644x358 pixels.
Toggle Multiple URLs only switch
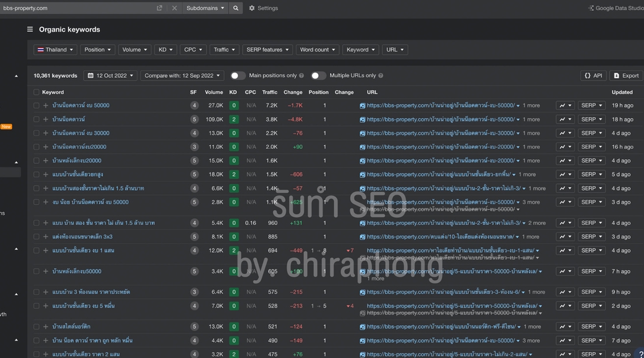(x=318, y=76)
